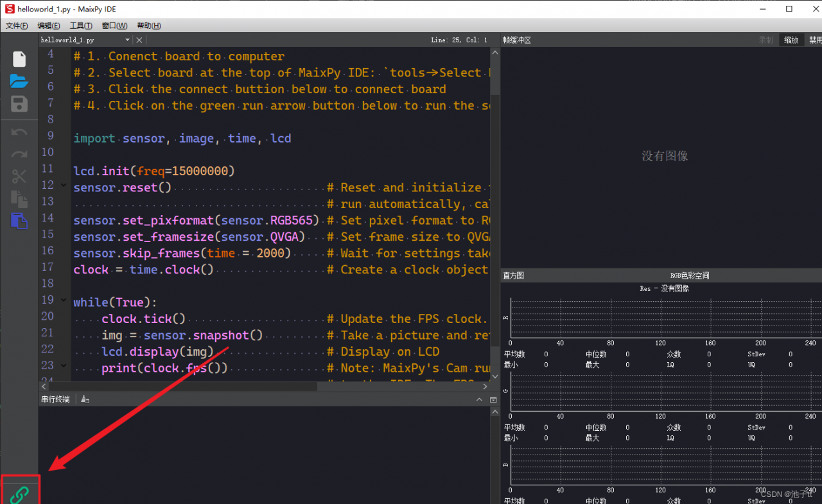Image resolution: width=822 pixels, height=504 pixels.
Task: Open a file with the folder icon
Action: [19, 82]
